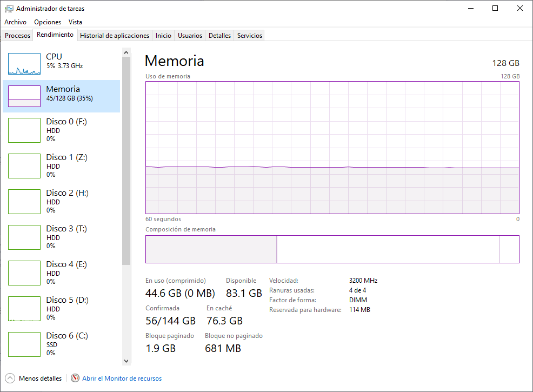Click the 'Memoria' heading text
The width and height of the screenshot is (533, 392).
(175, 61)
